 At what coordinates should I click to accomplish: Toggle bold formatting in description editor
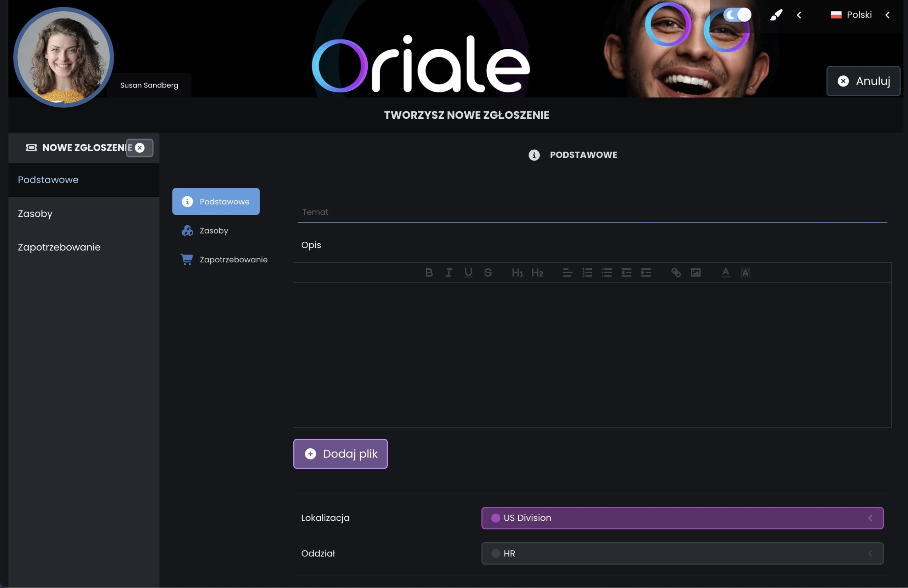point(429,273)
